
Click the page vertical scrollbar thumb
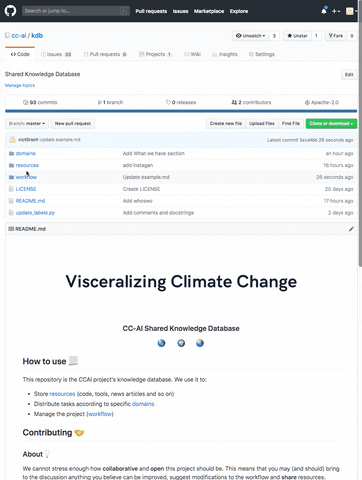[360, 143]
